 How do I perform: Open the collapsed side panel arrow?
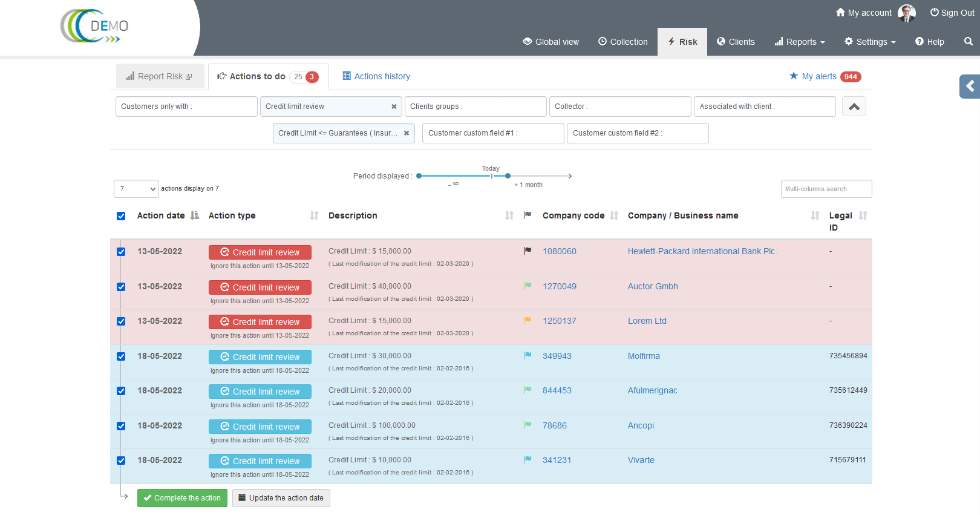pos(970,87)
